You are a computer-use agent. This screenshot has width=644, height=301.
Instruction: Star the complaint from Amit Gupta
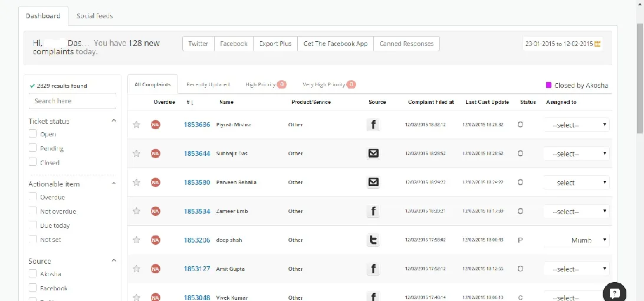point(136,269)
